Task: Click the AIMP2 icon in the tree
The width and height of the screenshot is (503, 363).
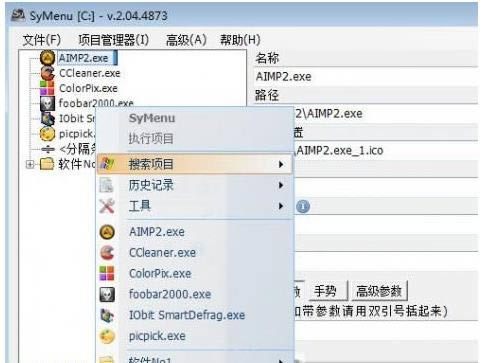Action: point(47,58)
